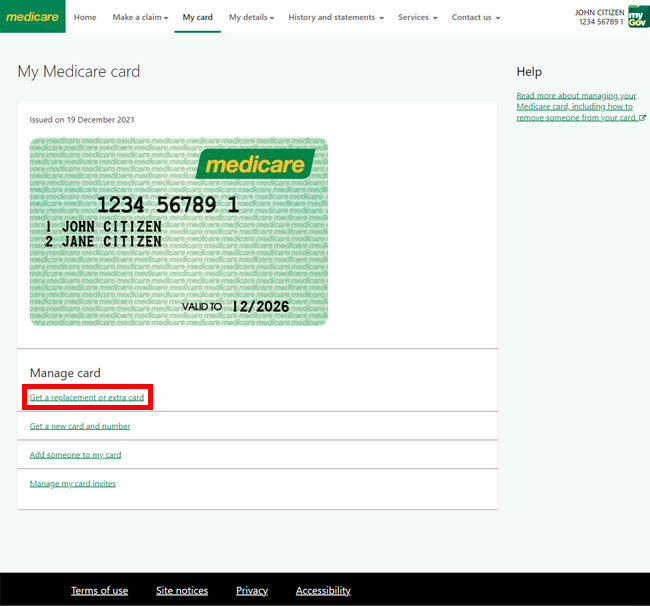Open the Privacy footer link

[x=252, y=590]
